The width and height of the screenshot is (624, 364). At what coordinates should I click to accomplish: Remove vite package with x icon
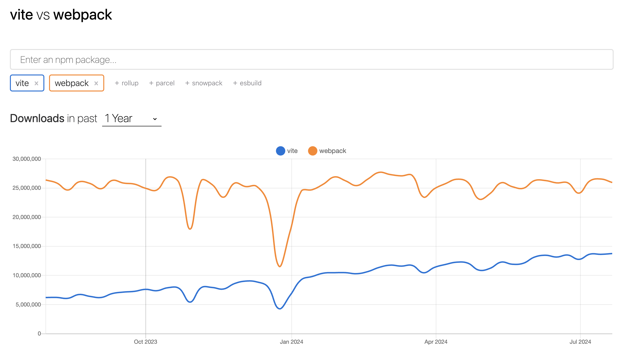tap(36, 83)
